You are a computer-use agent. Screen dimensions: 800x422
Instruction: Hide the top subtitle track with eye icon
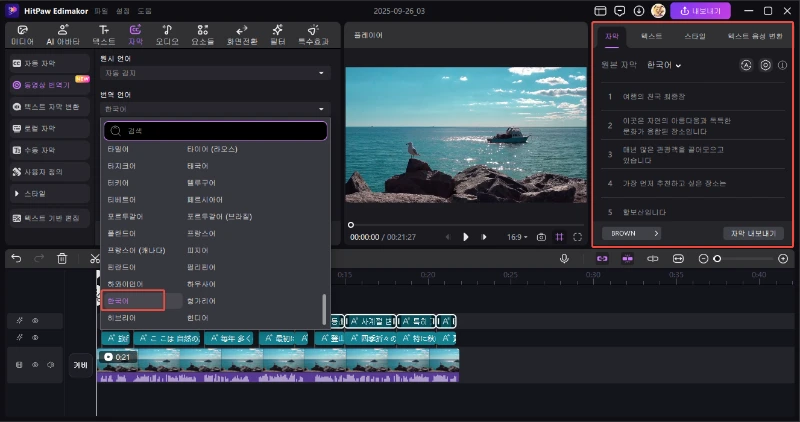pyautogui.click(x=35, y=321)
